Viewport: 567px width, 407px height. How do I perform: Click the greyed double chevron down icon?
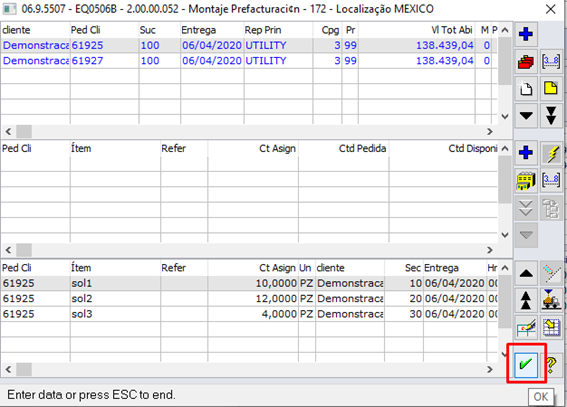click(x=526, y=208)
